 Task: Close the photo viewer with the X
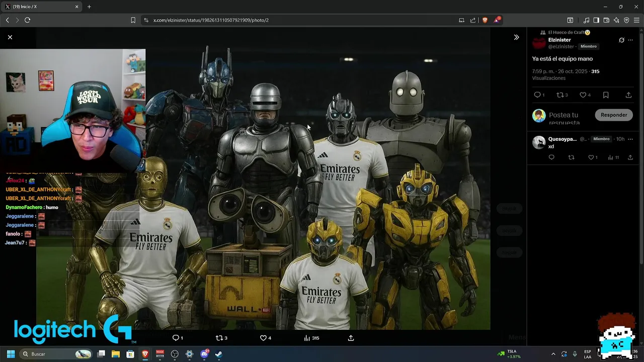(x=10, y=37)
